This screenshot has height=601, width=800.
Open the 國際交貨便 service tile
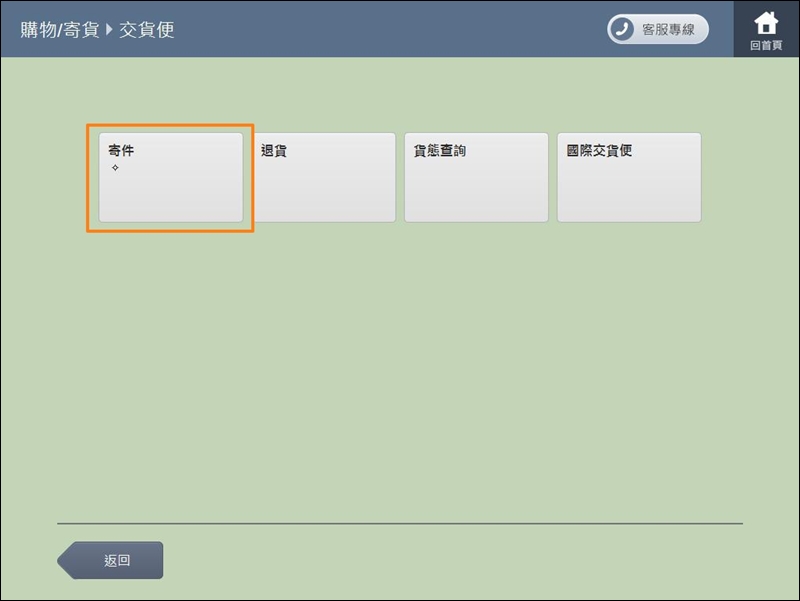coord(629,177)
